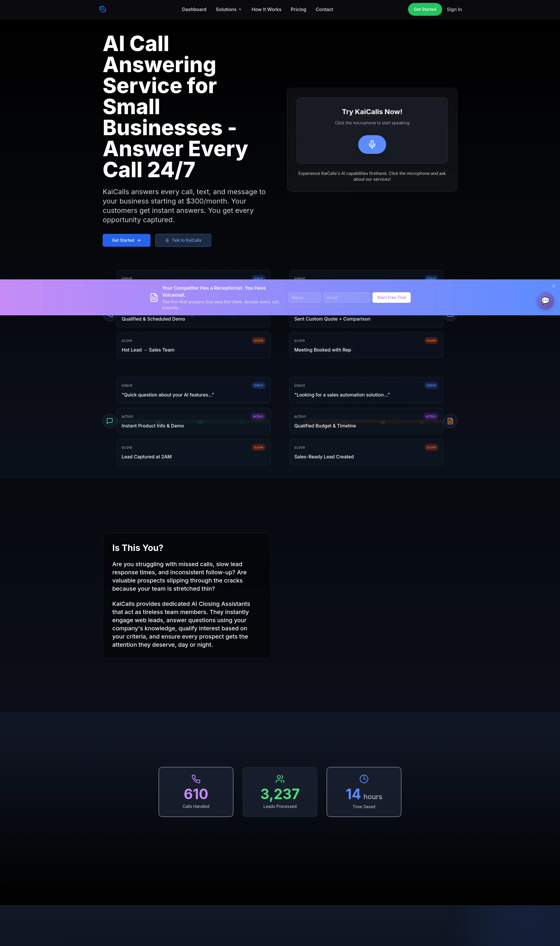Click the phone icon above Calls Handled

(x=196, y=778)
